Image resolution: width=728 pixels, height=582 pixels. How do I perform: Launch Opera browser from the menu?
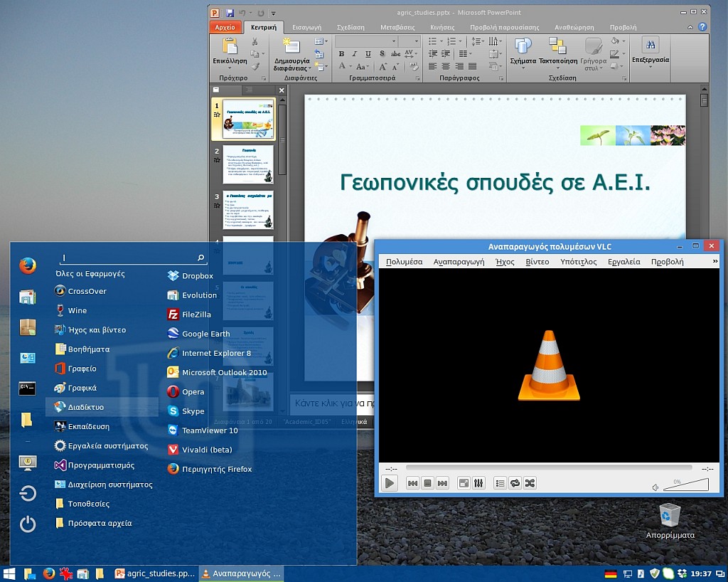(x=186, y=391)
